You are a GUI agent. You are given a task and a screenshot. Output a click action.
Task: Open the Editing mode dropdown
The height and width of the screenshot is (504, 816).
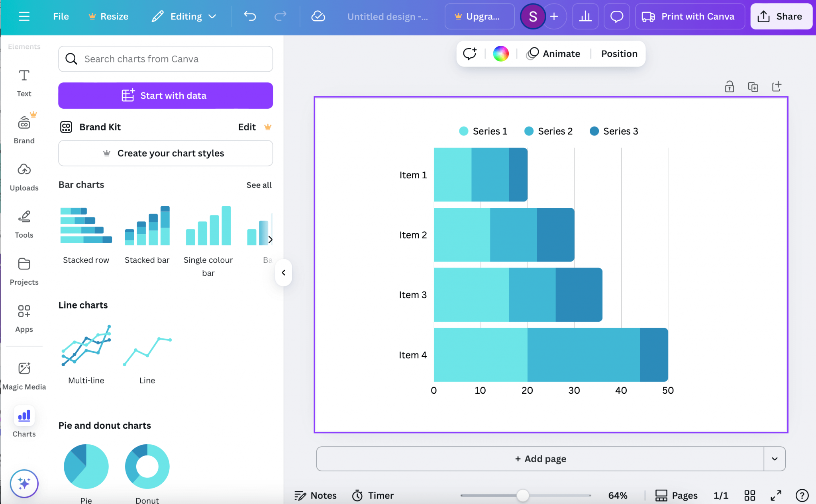(x=184, y=16)
